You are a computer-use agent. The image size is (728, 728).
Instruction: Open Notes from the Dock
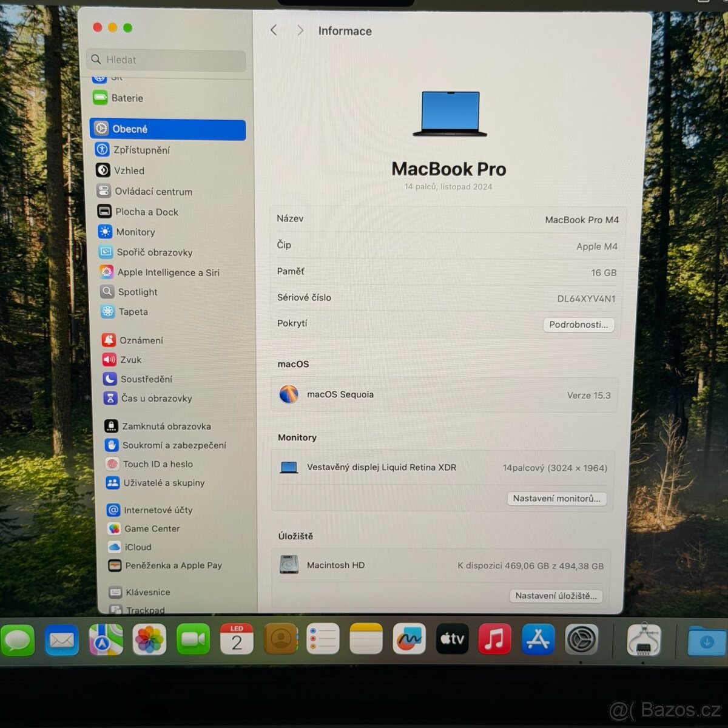(366, 639)
